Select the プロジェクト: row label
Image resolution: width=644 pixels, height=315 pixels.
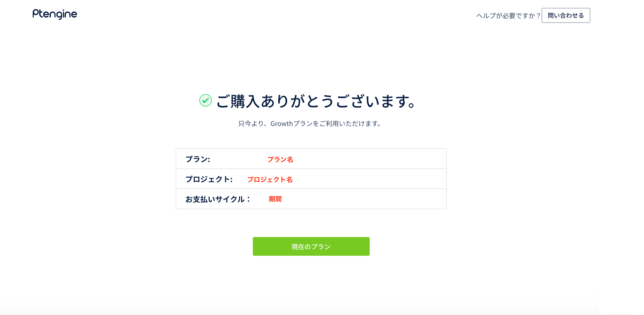pos(209,179)
